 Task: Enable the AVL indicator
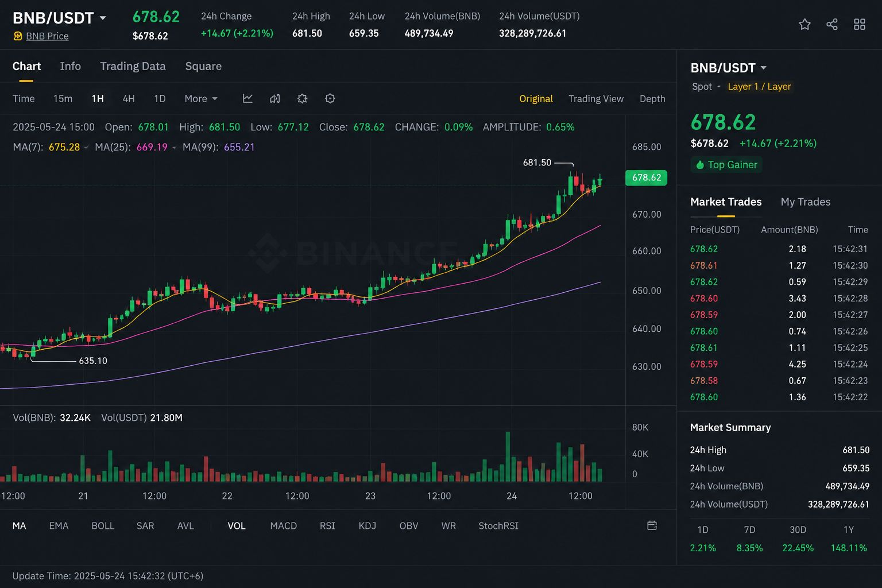click(x=185, y=525)
